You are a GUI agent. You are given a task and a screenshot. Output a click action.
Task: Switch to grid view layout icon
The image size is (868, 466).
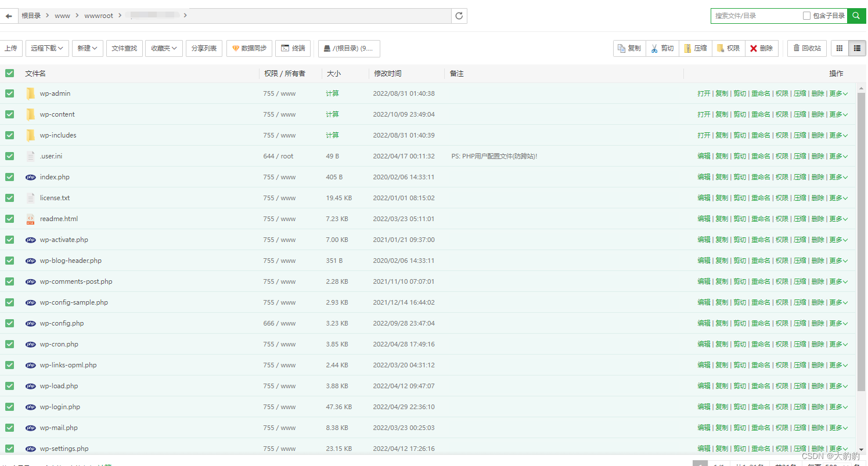tap(839, 49)
